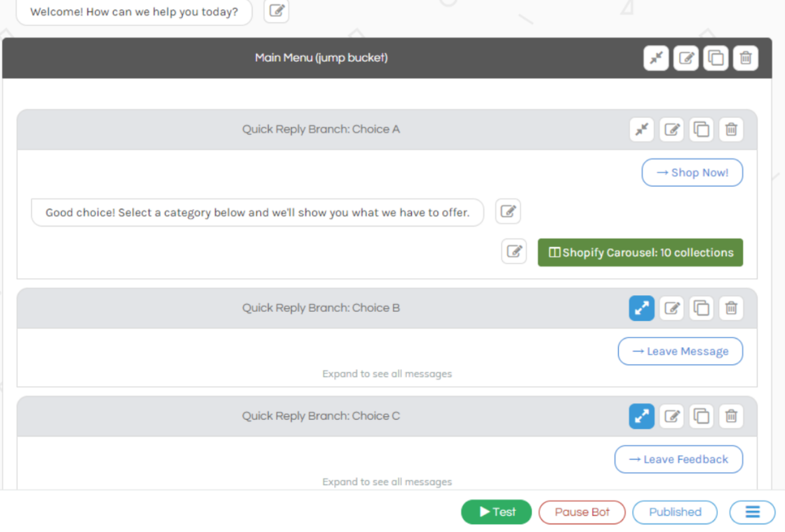The image size is (785, 532).
Task: Duplicate Quick Reply Branch Choice A
Action: coord(702,129)
